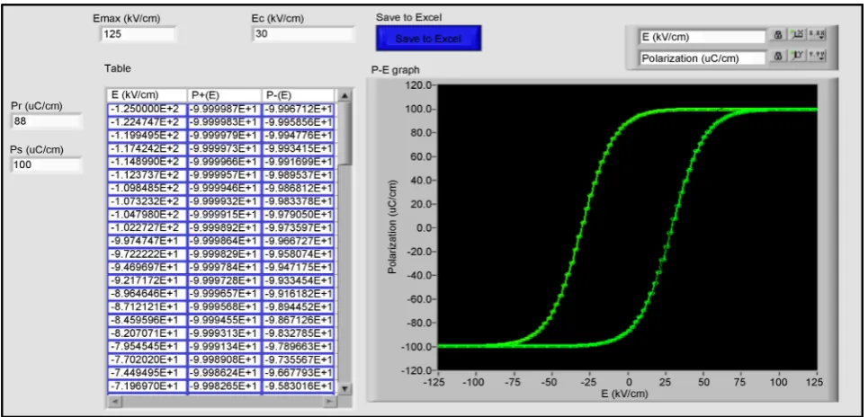Click one-time autoscale Y button
Screen dimensions: 868x417
tap(798, 56)
